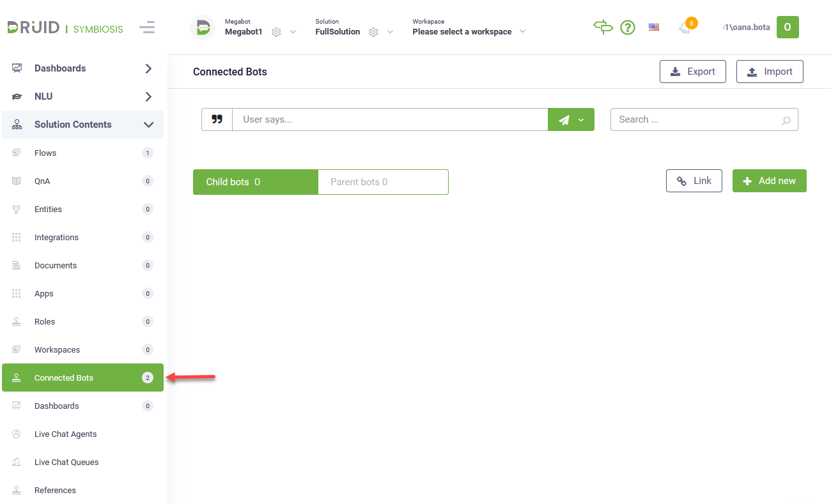Click the quotation marks icon beside User says
This screenshot has width=831, height=504.
tap(217, 119)
